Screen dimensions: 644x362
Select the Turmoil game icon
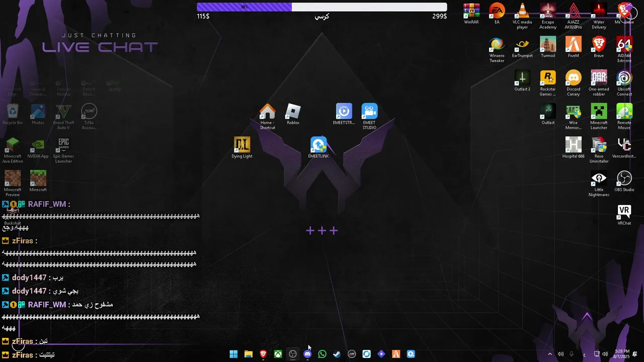[x=548, y=47]
